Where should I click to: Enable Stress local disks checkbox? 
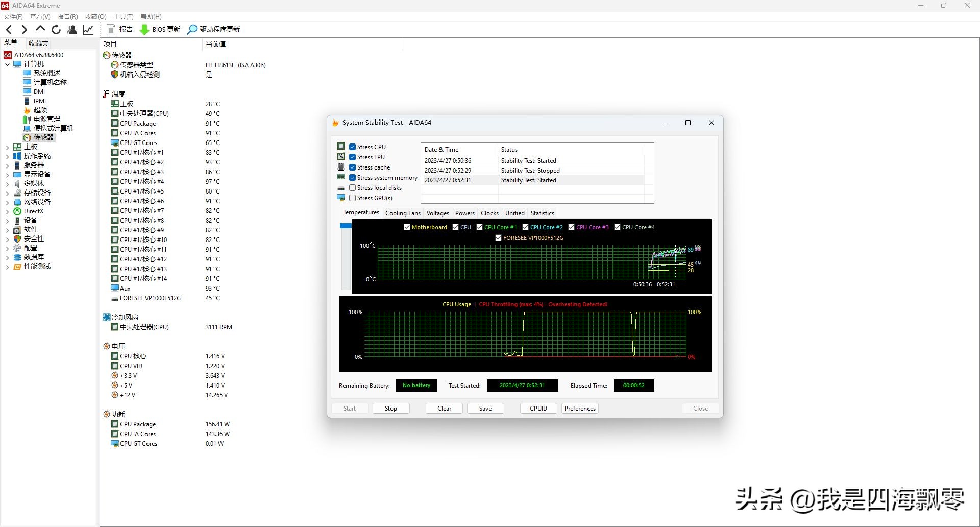pos(353,188)
